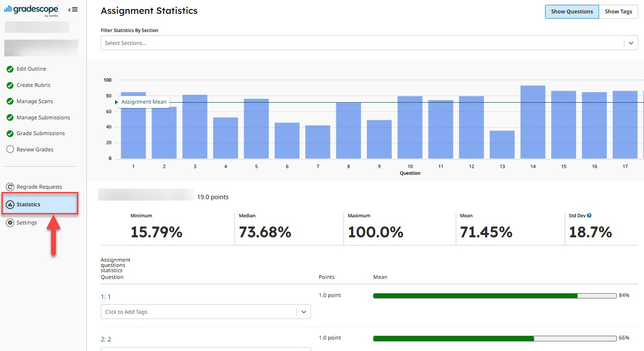This screenshot has height=351, width=644.
Task: Open question link 2: 2
Action: point(106,339)
